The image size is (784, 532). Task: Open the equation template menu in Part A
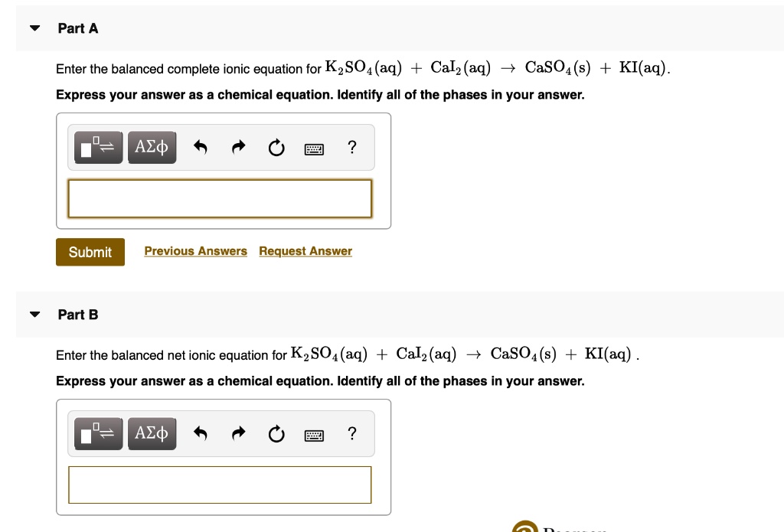98,147
